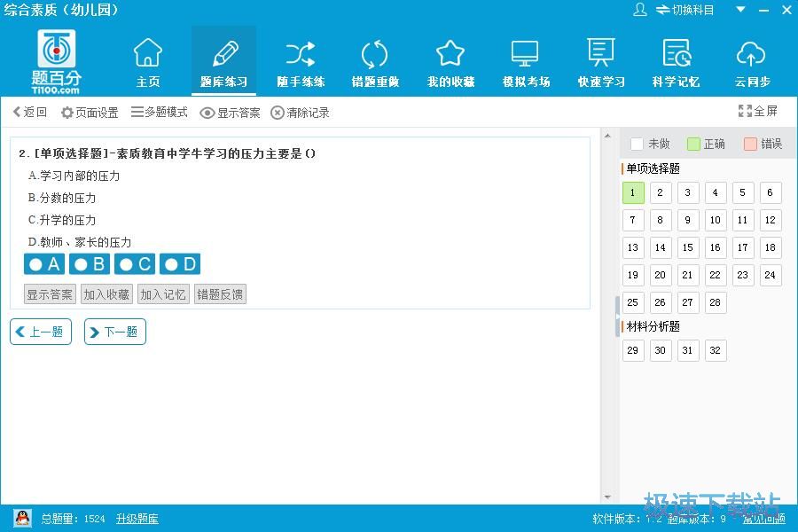This screenshot has width=798, height=532.
Task: Click 切换科目 to switch subject
Action: click(685, 10)
